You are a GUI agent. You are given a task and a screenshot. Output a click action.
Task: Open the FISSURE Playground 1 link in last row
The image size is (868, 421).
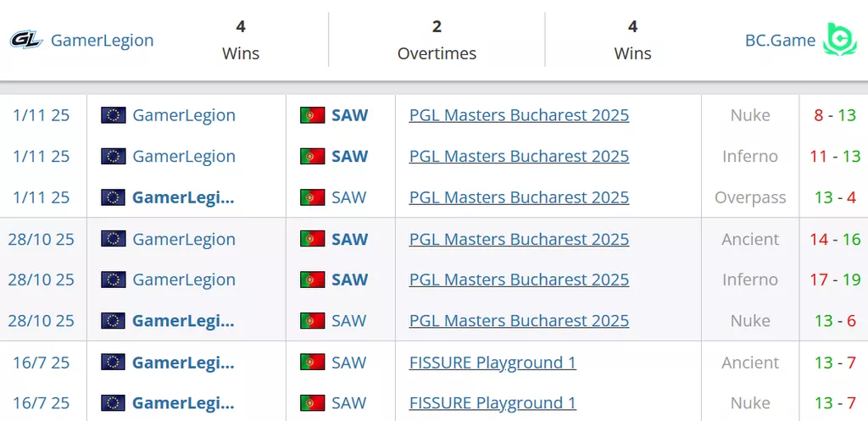pos(492,403)
